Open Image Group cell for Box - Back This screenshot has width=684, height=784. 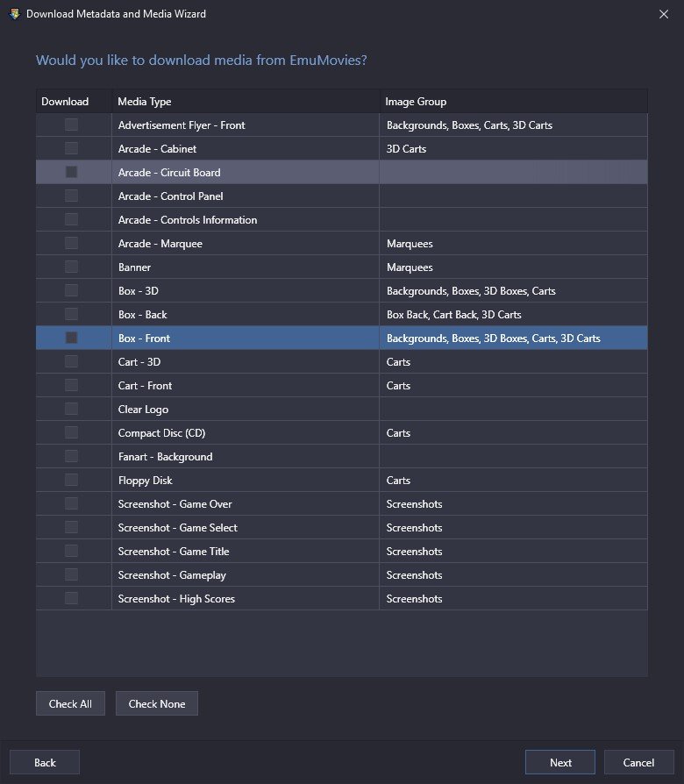tap(514, 315)
